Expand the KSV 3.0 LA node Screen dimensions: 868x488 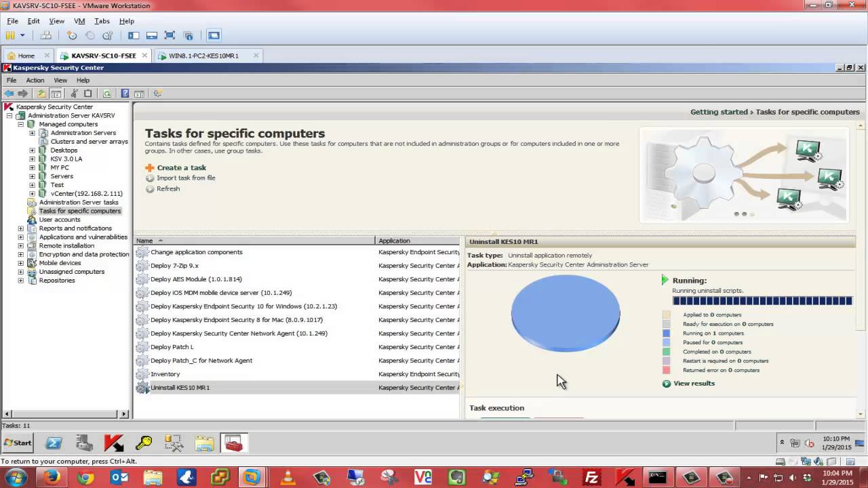[x=32, y=159]
